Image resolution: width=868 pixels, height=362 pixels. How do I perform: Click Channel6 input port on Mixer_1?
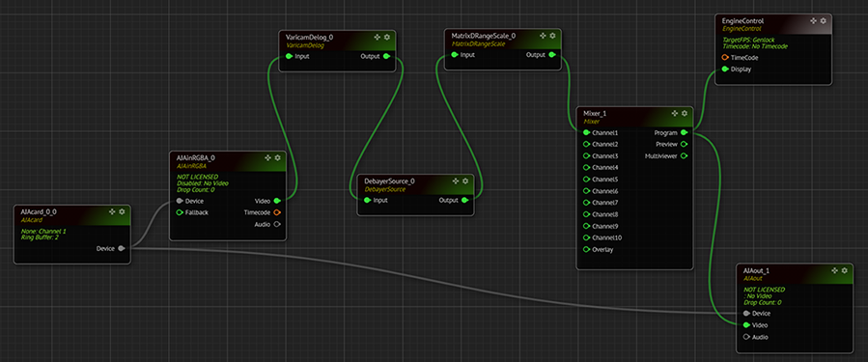(587, 191)
